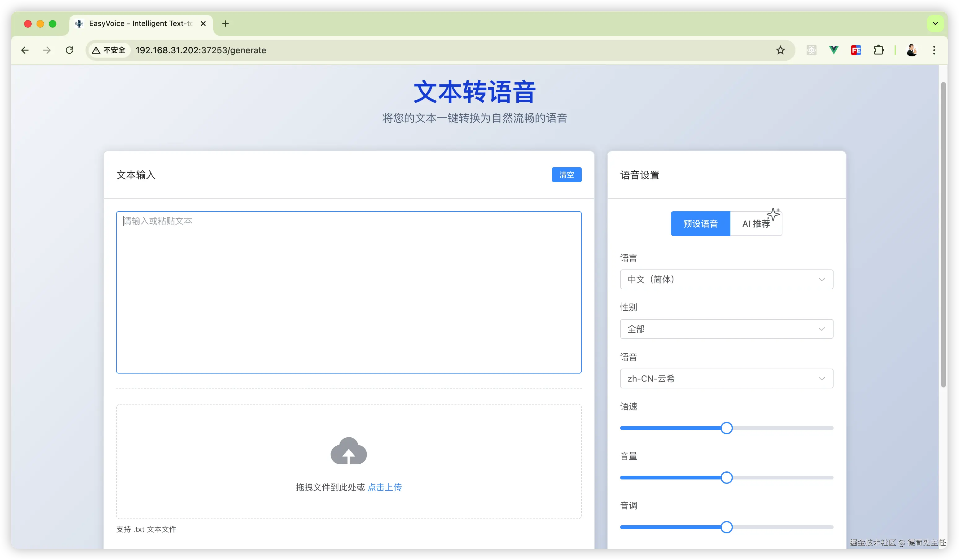Click the file drag-and-drop upload zone
Image resolution: width=959 pixels, height=560 pixels.
coord(348,462)
